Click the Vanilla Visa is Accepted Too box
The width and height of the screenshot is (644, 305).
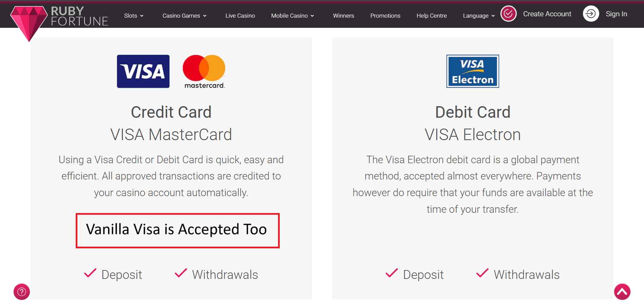pos(178,230)
